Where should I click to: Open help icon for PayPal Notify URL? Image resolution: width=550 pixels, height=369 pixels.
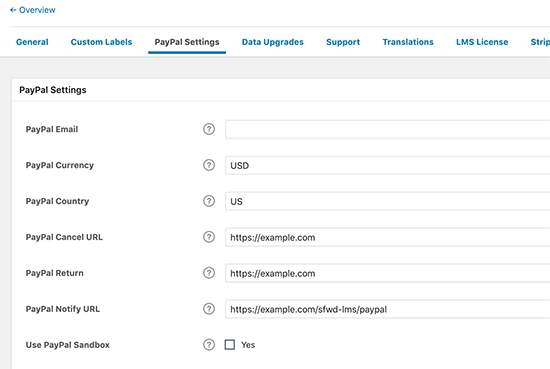pyautogui.click(x=209, y=309)
